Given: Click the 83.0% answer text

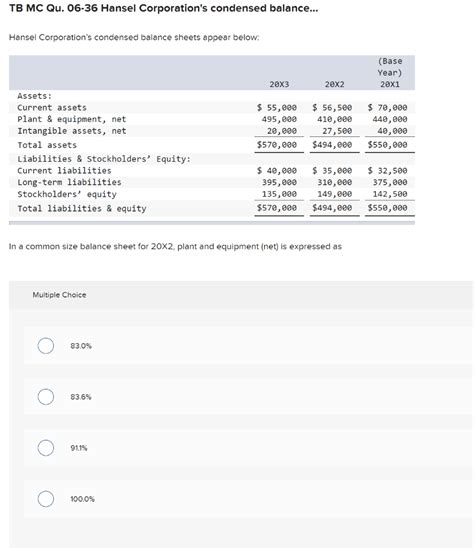Looking at the screenshot, I should pyautogui.click(x=81, y=346).
